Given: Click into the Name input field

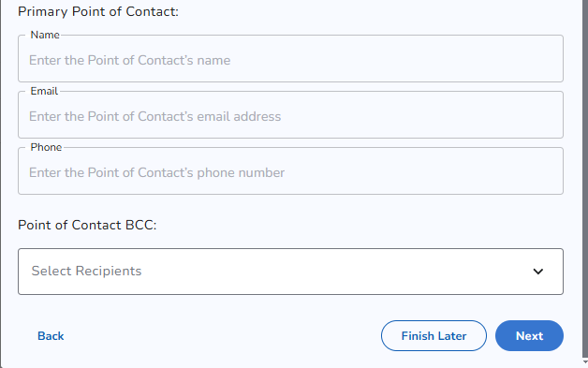Looking at the screenshot, I should 290,58.
